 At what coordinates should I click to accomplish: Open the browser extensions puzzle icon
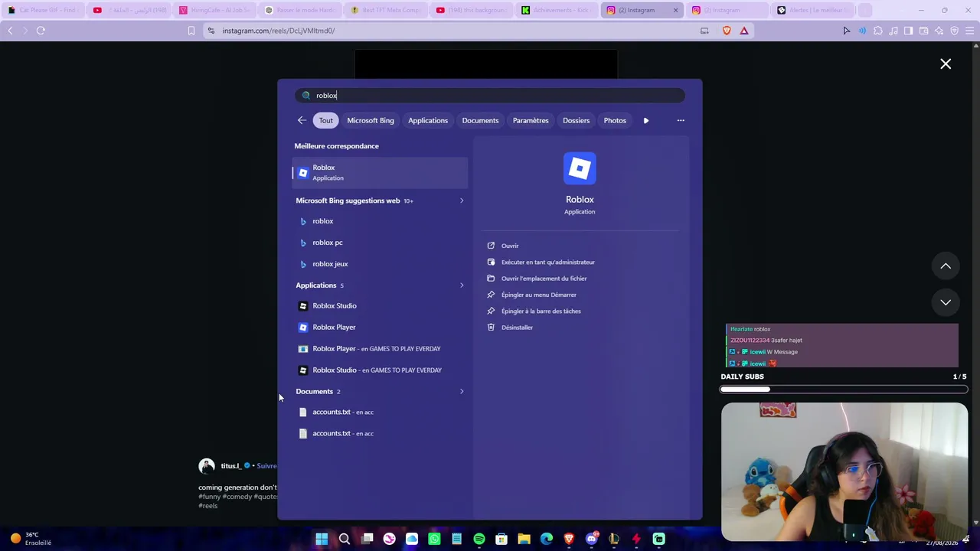pos(878,31)
